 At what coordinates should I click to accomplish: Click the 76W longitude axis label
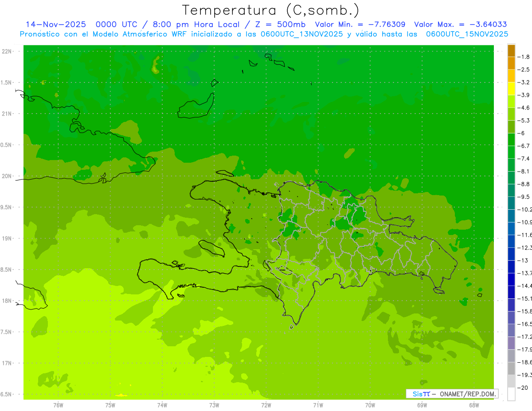click(x=58, y=406)
